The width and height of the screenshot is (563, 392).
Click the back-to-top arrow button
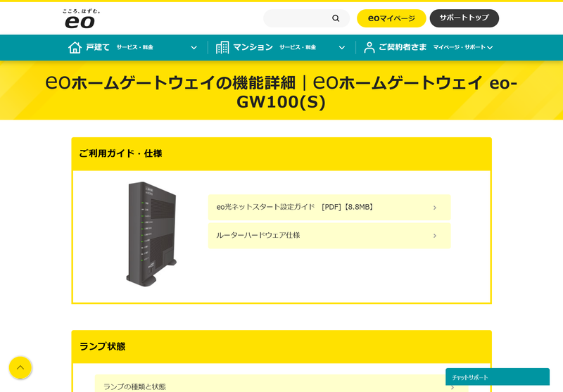tap(20, 367)
